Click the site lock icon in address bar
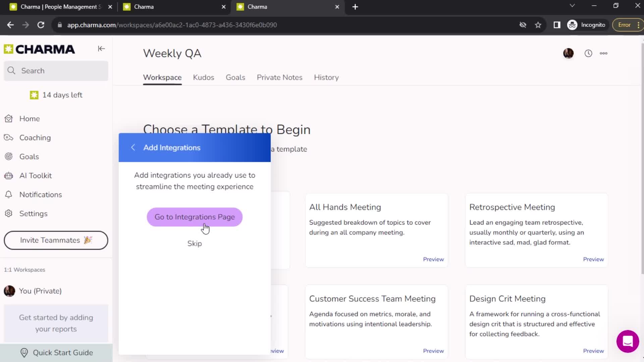 point(60,25)
